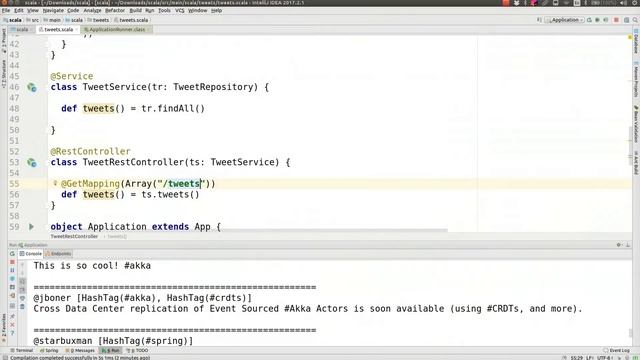This screenshot has width=640, height=360.
Task: Click the tweets.scala breadcrumb in navigation bar
Action: click(131, 20)
